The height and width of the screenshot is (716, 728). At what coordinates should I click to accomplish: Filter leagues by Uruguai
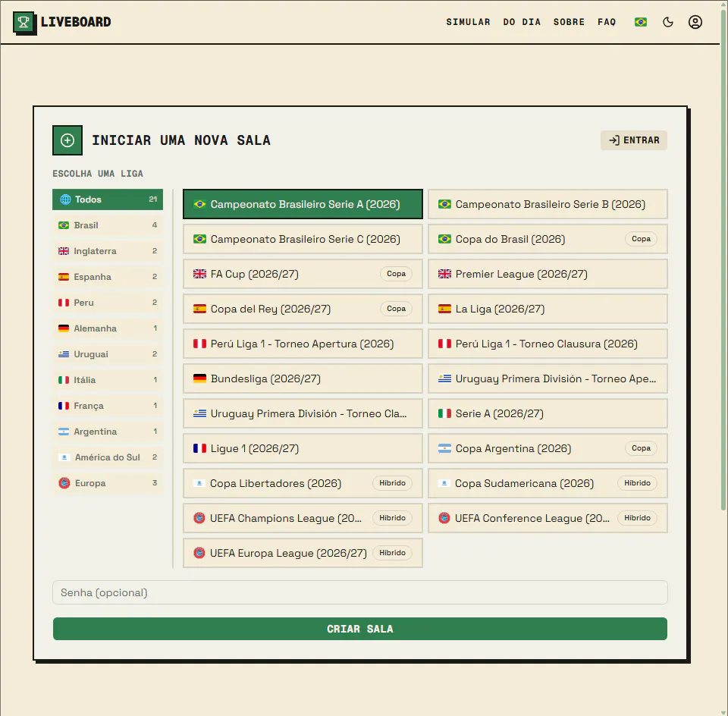[108, 354]
